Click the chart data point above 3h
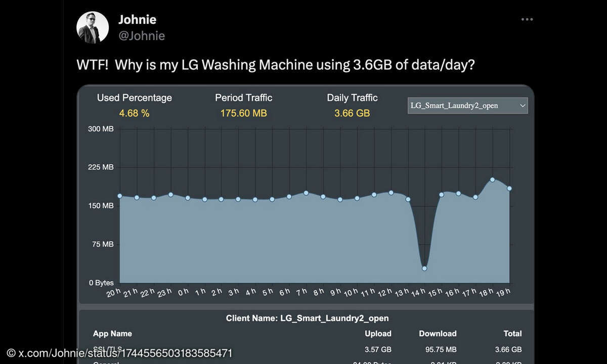The height and width of the screenshot is (364, 607). pyautogui.click(x=238, y=199)
